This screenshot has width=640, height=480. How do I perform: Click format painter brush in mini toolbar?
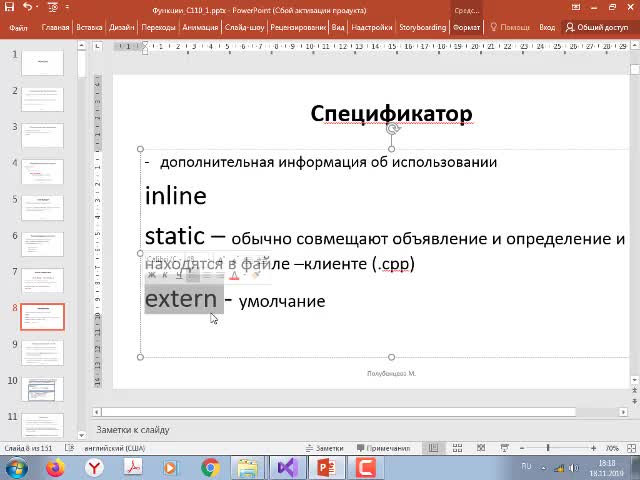click(256, 276)
